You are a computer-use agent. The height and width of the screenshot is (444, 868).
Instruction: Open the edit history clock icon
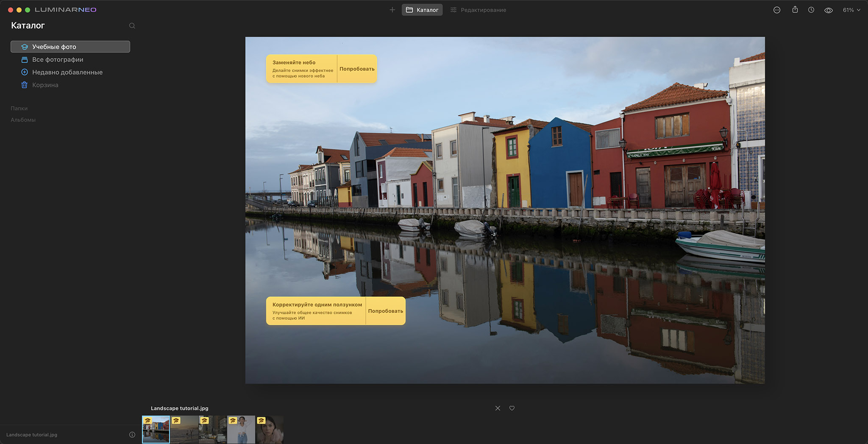[811, 9]
